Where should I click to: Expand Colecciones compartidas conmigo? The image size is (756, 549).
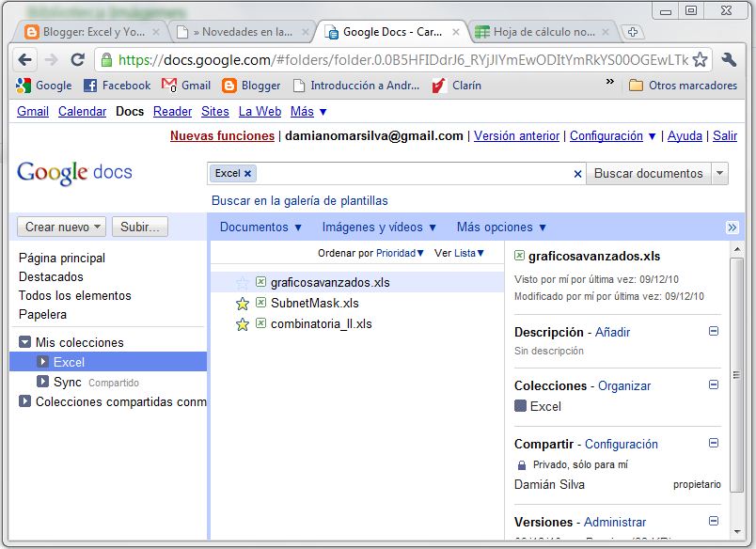[x=24, y=401]
